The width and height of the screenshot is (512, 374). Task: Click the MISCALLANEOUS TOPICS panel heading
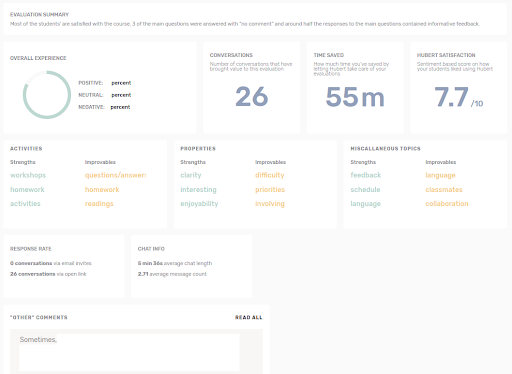[x=385, y=149]
